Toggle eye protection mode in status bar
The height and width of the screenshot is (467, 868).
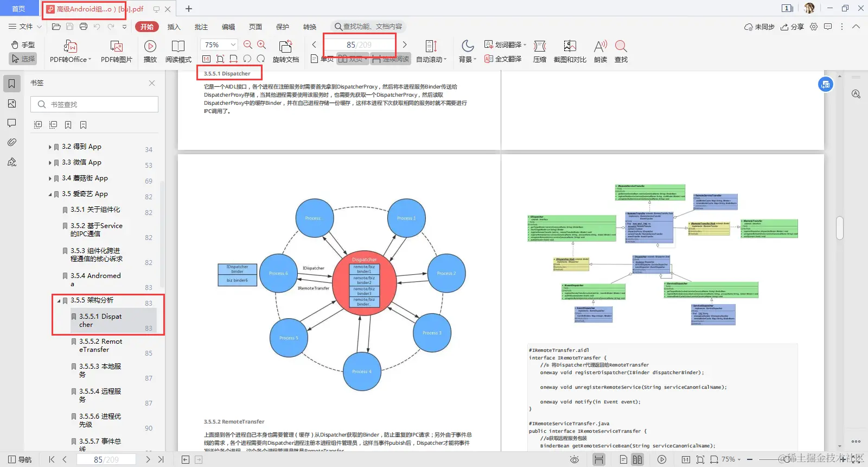coord(575,459)
